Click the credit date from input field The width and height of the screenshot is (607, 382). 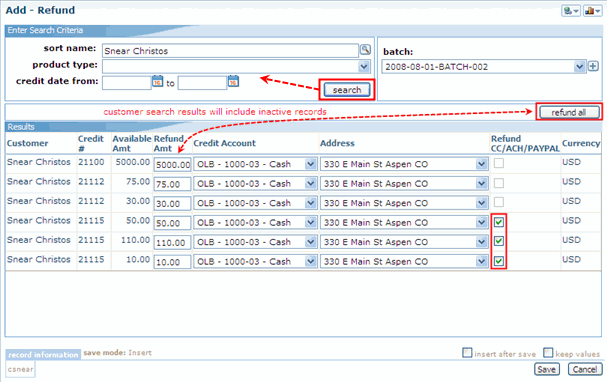tap(127, 82)
